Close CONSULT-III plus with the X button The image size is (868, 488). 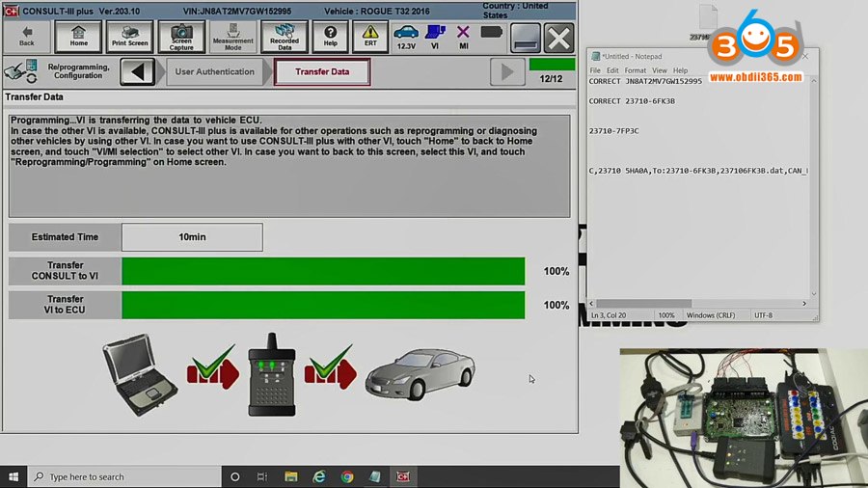point(559,39)
